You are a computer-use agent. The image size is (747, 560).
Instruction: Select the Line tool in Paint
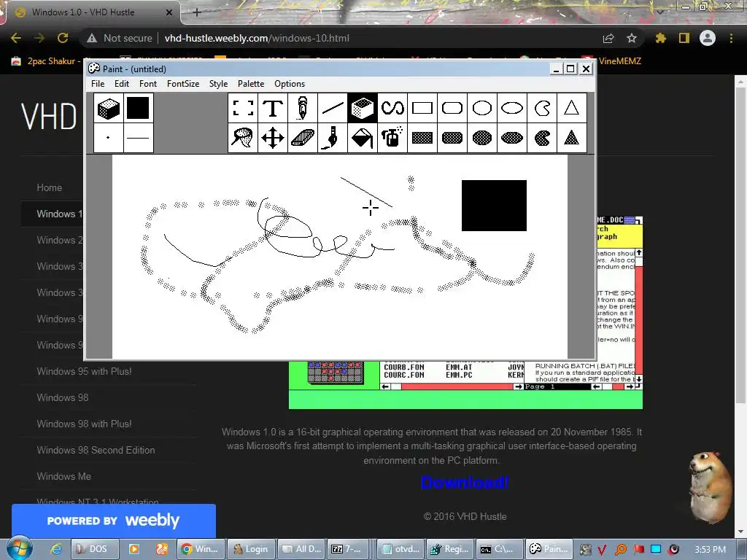[333, 108]
